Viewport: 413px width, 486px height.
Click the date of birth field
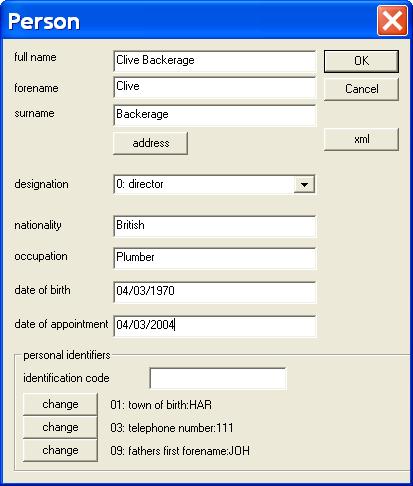(x=214, y=292)
